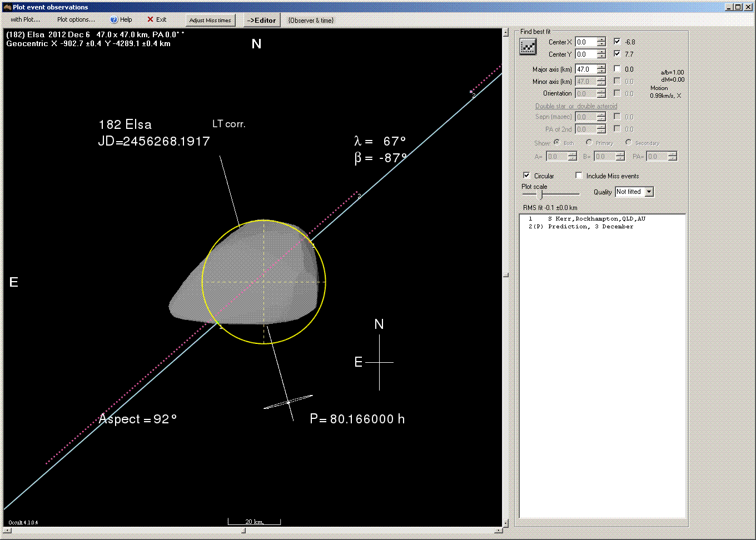Click the (Observer & time) label
This screenshot has height=540, width=756.
(311, 21)
